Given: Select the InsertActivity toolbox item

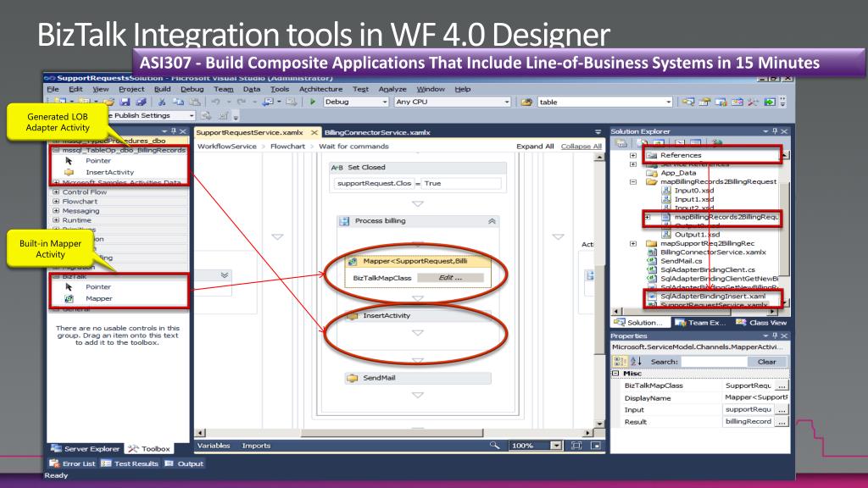Looking at the screenshot, I should pos(109,172).
